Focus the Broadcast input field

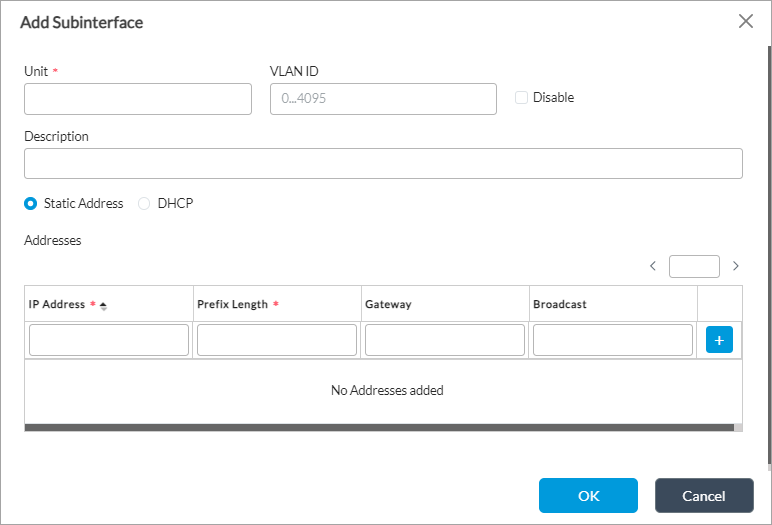[613, 340]
